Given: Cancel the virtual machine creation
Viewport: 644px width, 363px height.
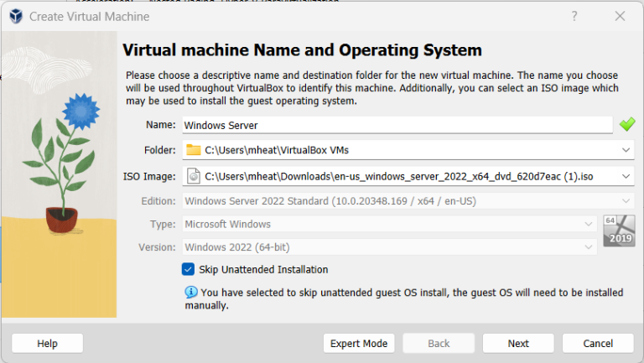Looking at the screenshot, I should 598,343.
